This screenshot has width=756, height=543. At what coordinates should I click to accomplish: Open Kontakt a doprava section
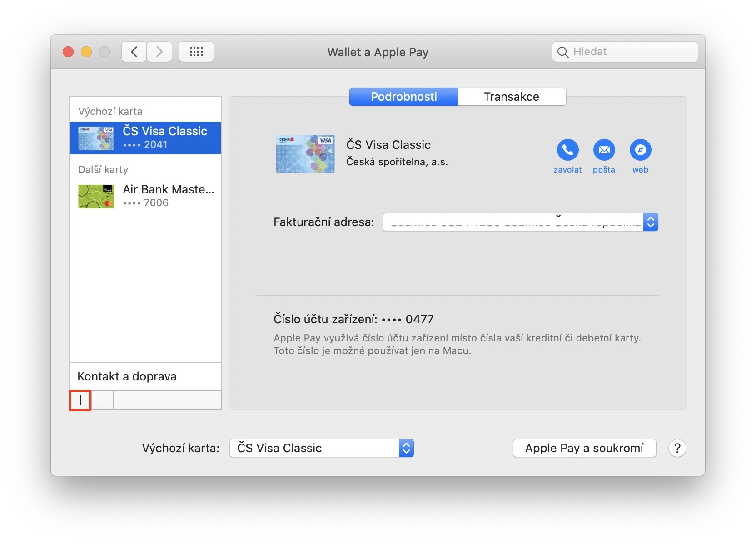coord(145,376)
